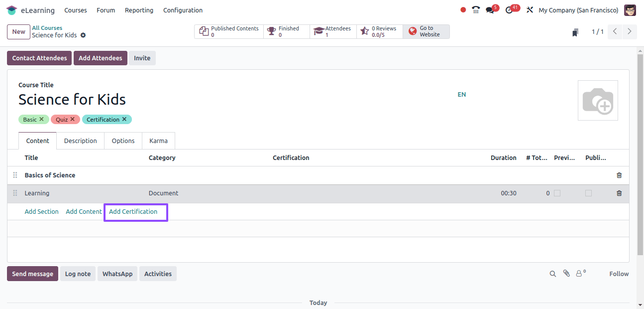Upload a course image via camera placeholder
644x309 pixels.
[x=598, y=100]
